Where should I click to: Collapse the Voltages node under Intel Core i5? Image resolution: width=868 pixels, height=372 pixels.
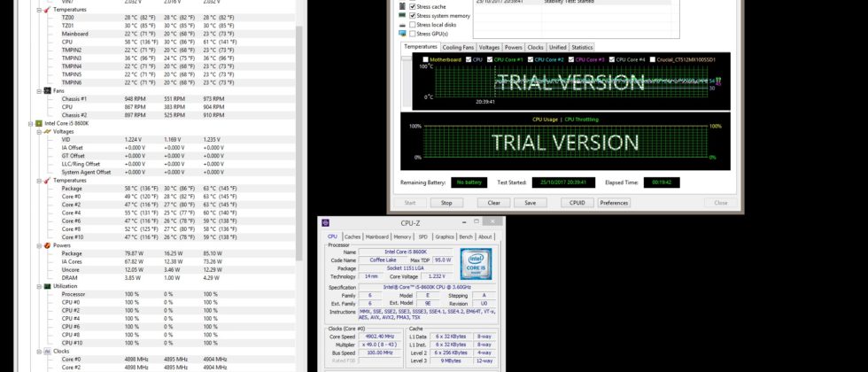click(x=38, y=131)
